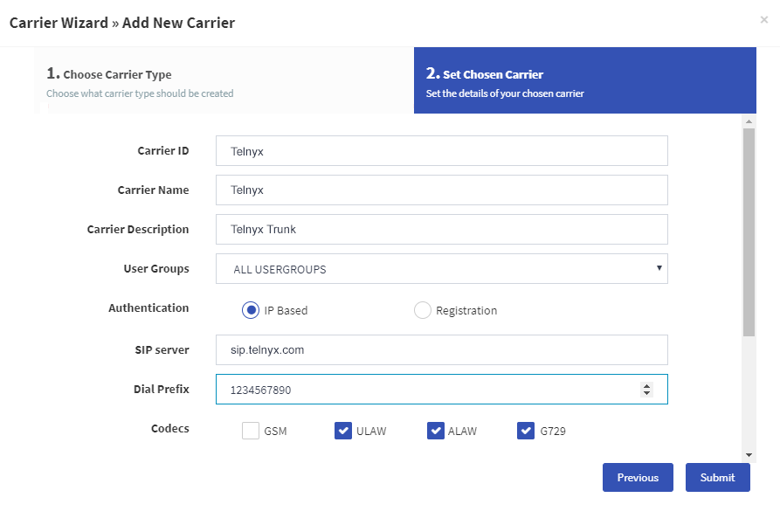
Task: Uncheck the ULAW codec
Action: (x=343, y=431)
